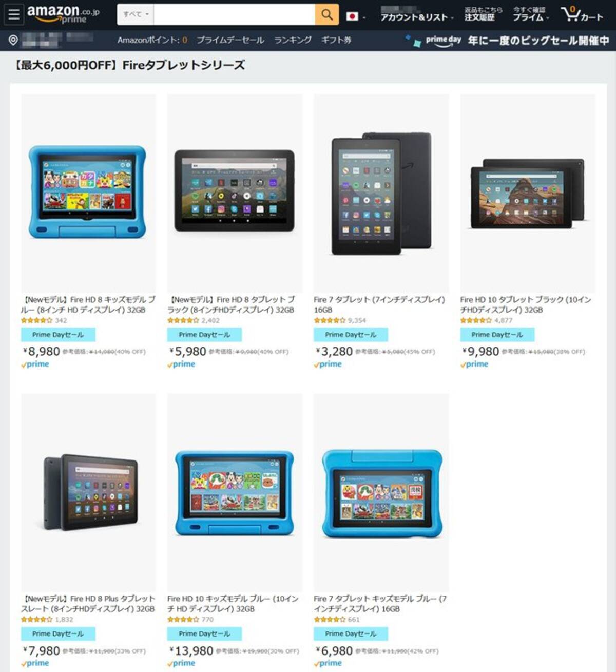The height and width of the screenshot is (672, 616).
Task: Open the Fire HD 10 キッズモデル product image
Action: [235, 492]
